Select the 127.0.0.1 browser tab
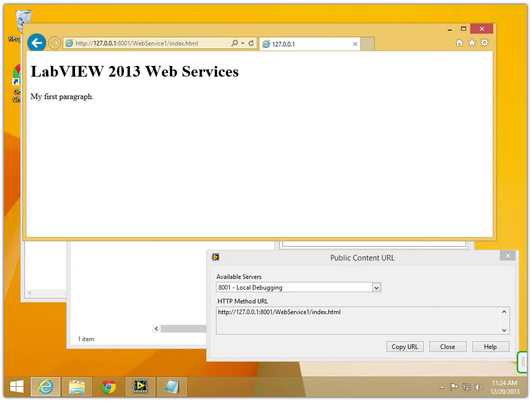This screenshot has width=532, height=401. (x=306, y=44)
